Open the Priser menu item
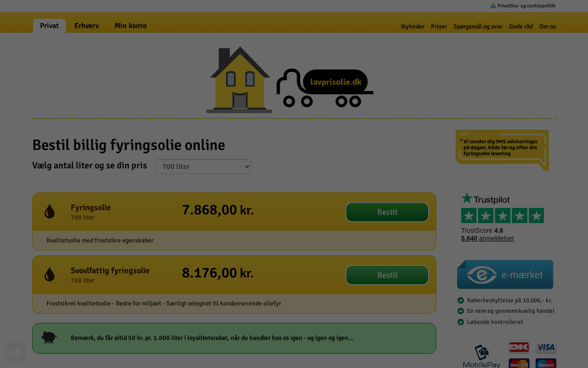The height and width of the screenshot is (368, 588). pyautogui.click(x=439, y=27)
